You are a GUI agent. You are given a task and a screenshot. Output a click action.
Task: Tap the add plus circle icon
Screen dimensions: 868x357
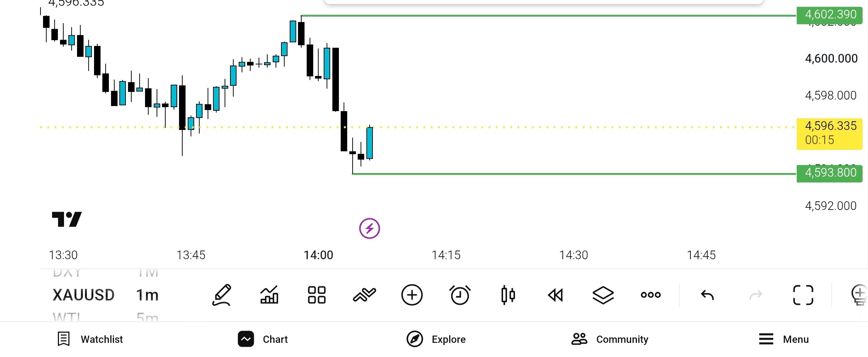[x=412, y=295]
